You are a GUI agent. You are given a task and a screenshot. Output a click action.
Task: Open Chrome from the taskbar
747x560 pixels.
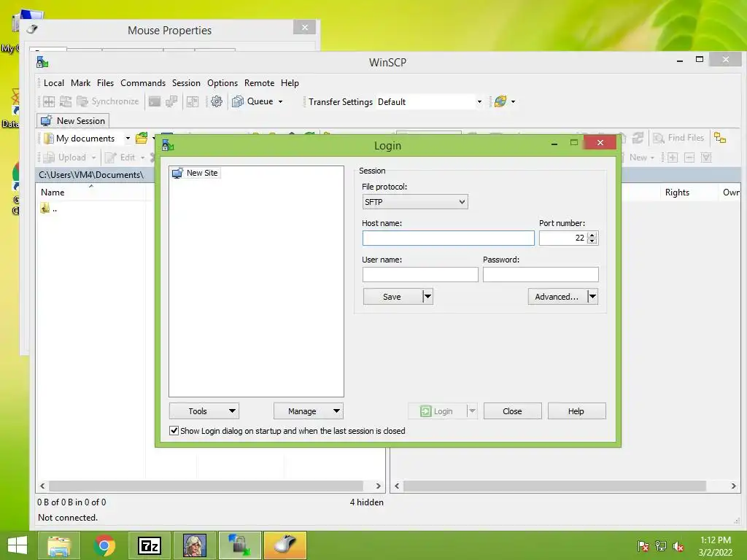tap(104, 545)
